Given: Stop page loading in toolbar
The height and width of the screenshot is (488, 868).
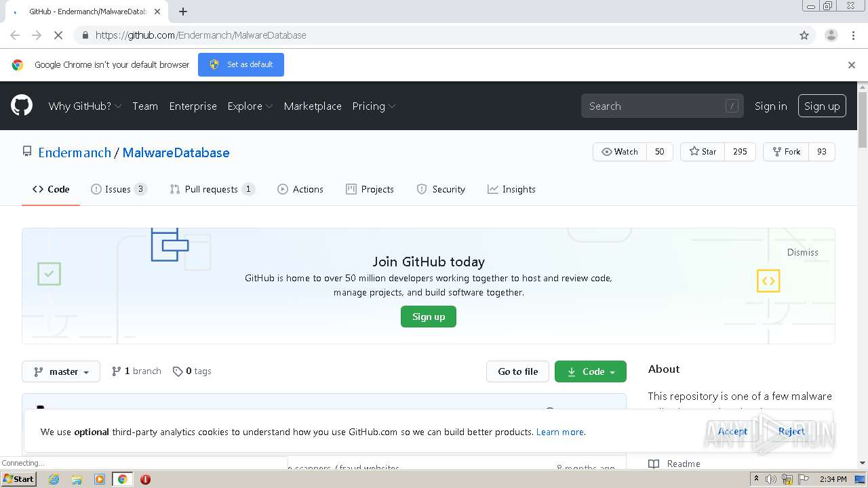Looking at the screenshot, I should click(x=58, y=35).
